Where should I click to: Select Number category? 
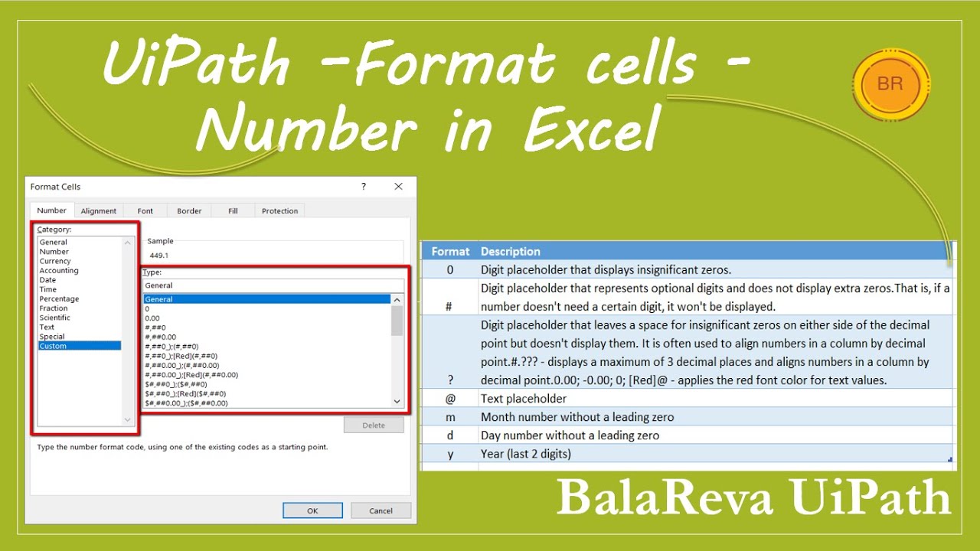(x=80, y=251)
